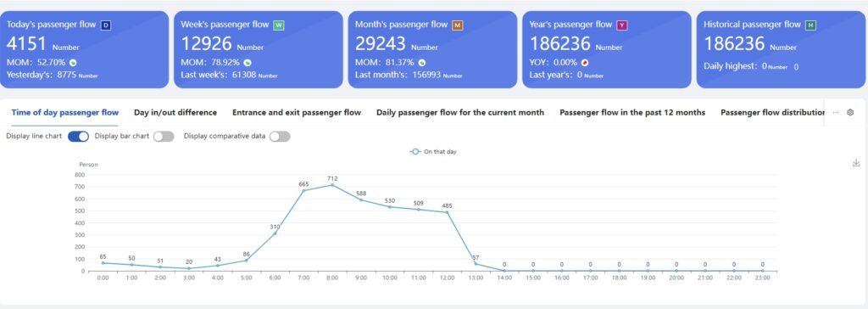
Task: Click the blue D badge icon
Action: coord(106,25)
